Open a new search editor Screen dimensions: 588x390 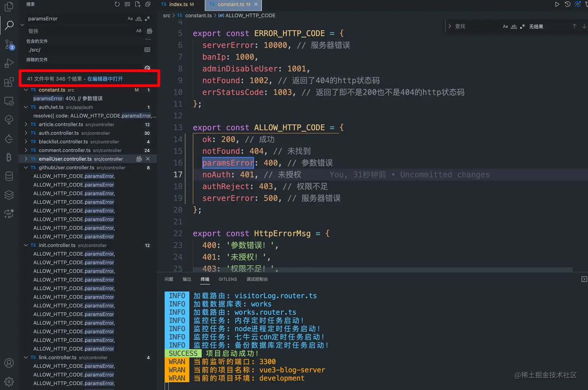coord(138,4)
